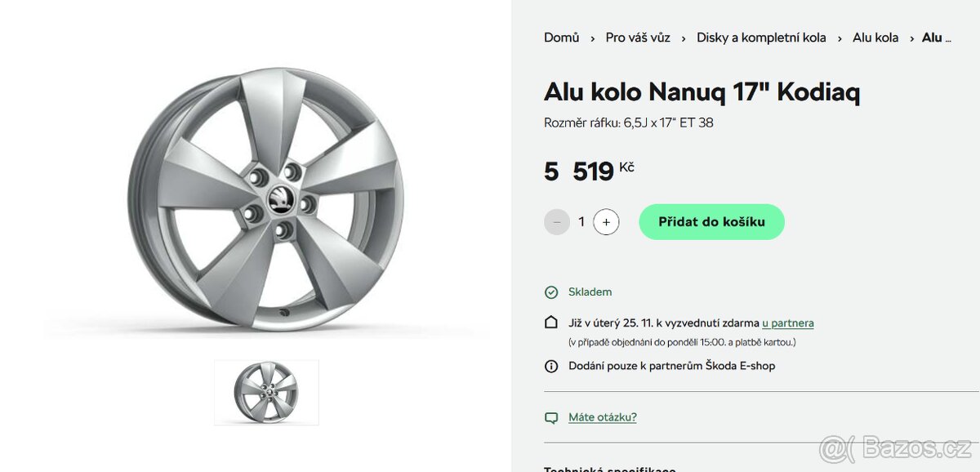Screen dimensions: 980x472
Task: Open the Domů breadcrumb item
Action: click(561, 38)
